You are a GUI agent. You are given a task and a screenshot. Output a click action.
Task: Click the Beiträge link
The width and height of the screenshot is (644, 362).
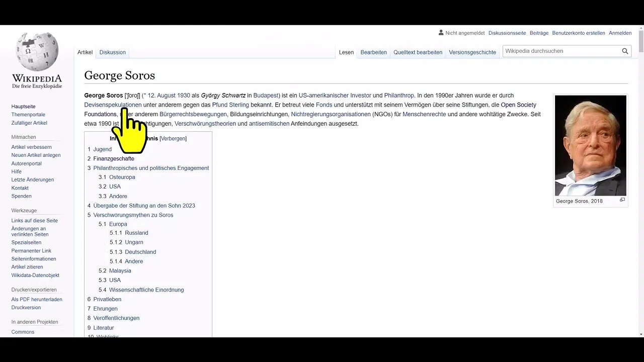(539, 33)
